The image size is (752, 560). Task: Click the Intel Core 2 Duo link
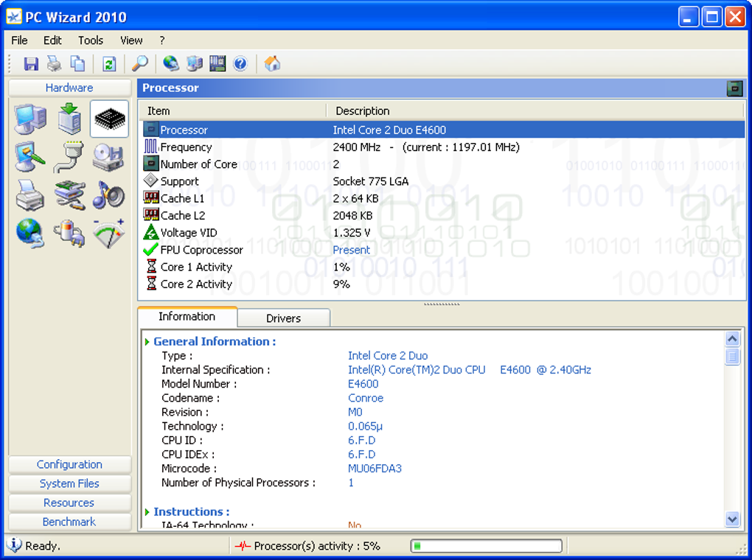coord(388,355)
